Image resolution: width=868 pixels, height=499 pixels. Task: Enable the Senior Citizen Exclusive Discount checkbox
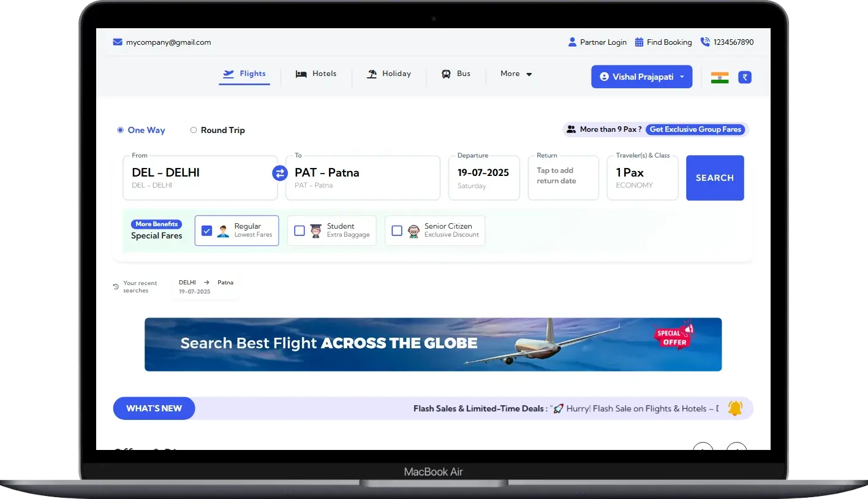[397, 230]
